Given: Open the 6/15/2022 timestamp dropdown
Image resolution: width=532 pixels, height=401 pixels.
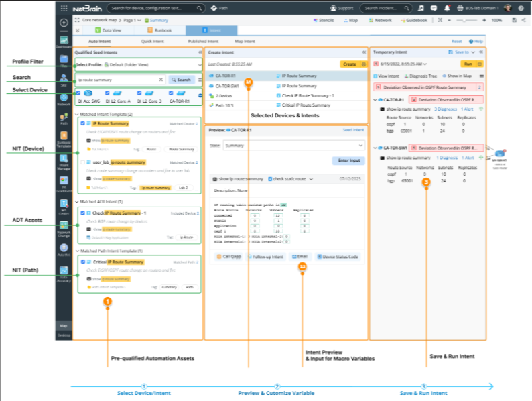Looking at the screenshot, I should pyautogui.click(x=403, y=64).
